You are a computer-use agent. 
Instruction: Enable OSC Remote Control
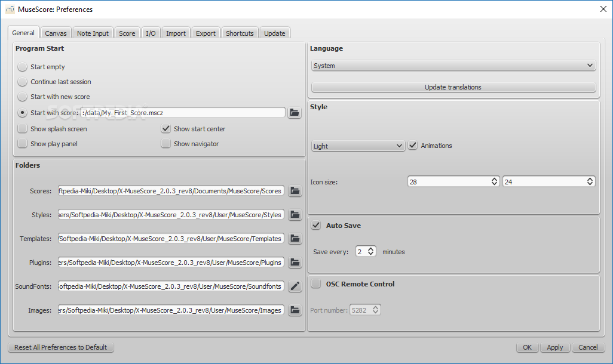(316, 284)
